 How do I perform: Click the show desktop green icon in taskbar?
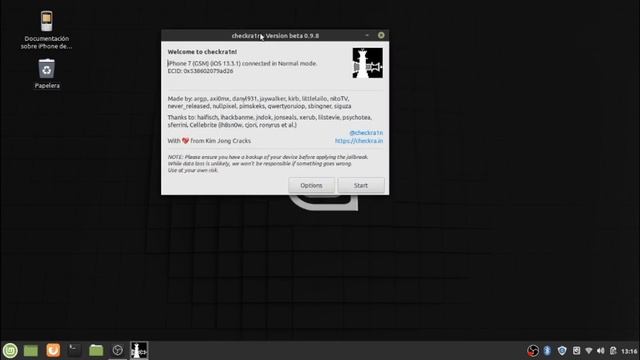click(31, 351)
